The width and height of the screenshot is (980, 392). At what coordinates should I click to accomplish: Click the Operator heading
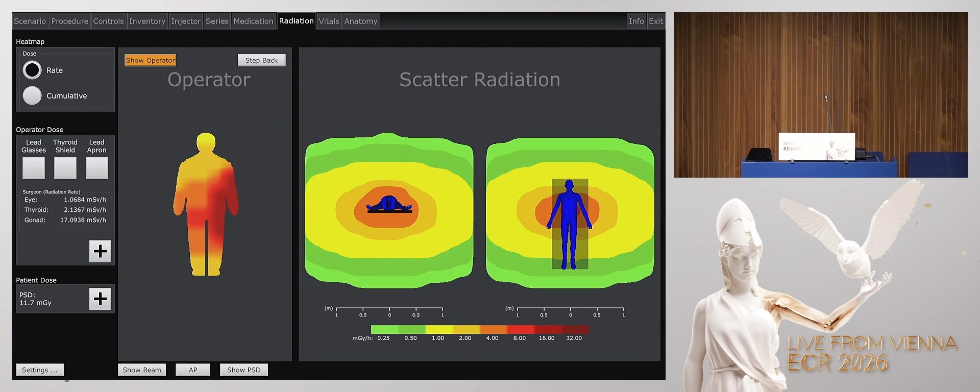click(209, 80)
